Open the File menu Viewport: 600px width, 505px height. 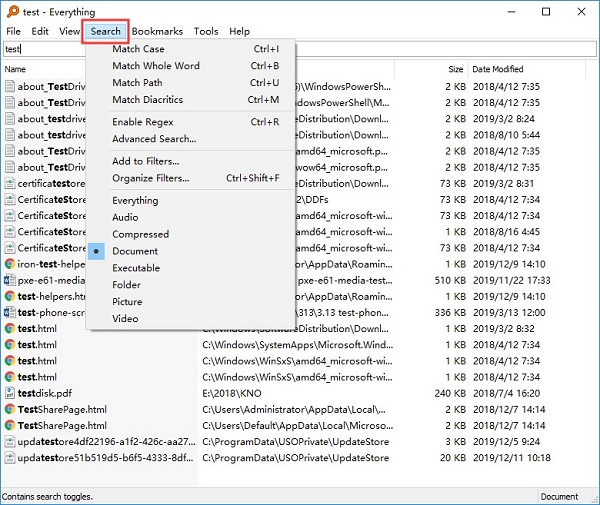pos(13,31)
